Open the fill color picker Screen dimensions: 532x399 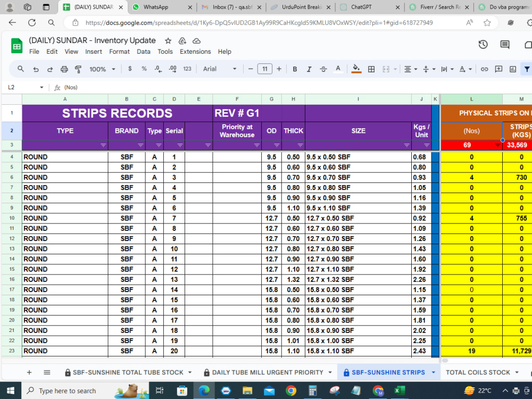355,69
